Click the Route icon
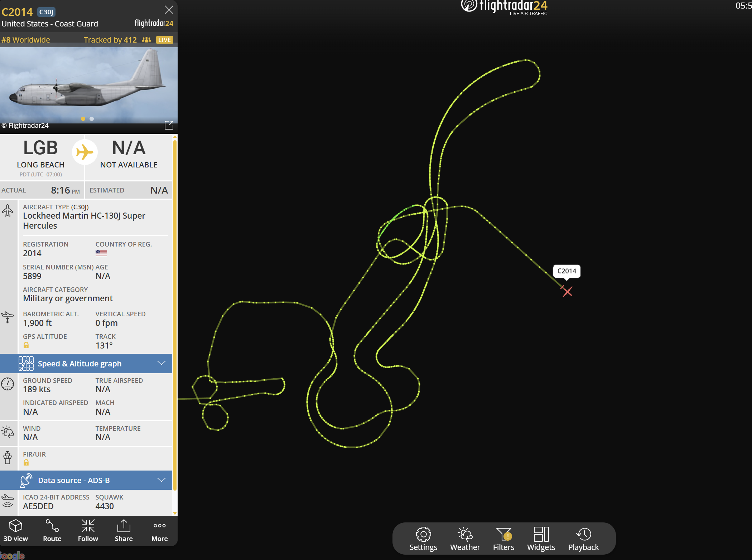 coord(52,531)
